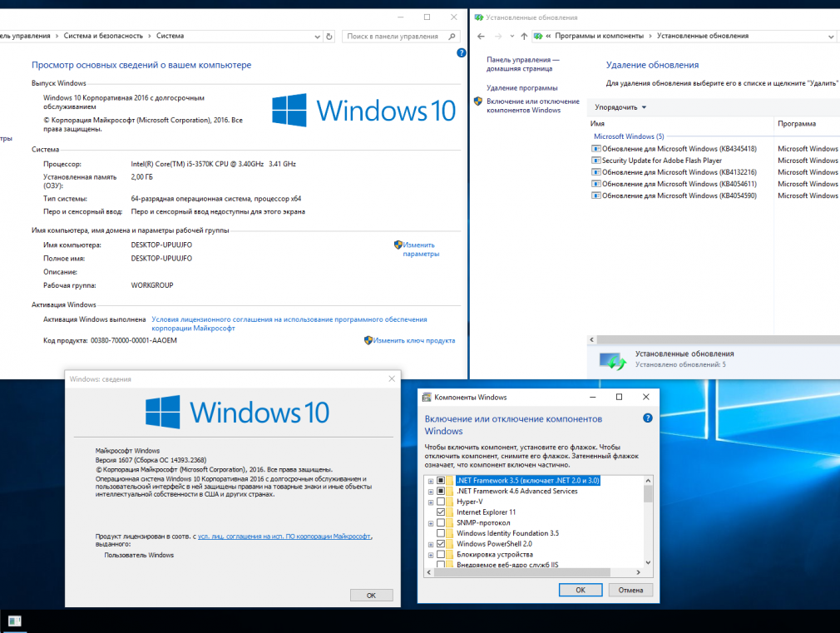This screenshot has width=840, height=633.
Task: Click forward arrow in Installed Updates window
Action: pos(498,37)
